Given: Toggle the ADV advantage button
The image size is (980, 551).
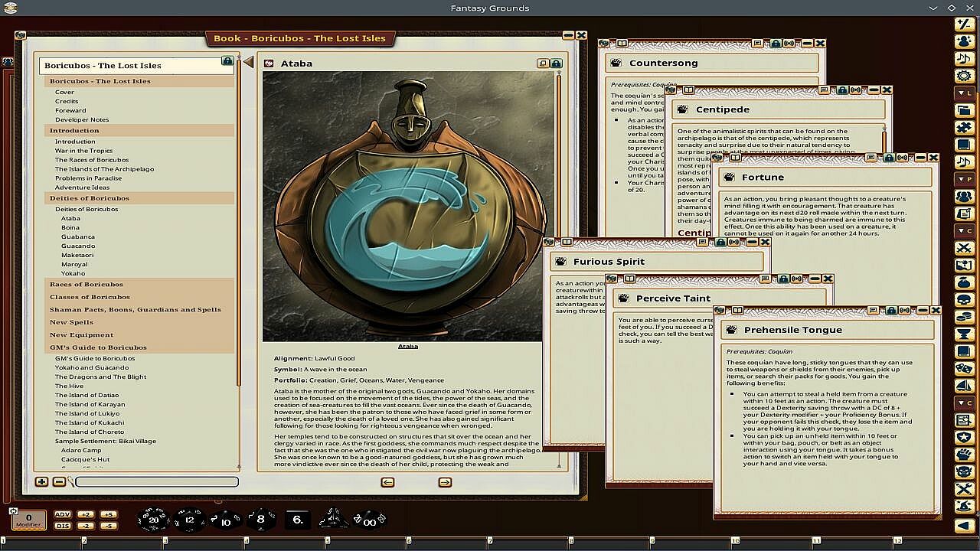Looking at the screenshot, I should [x=63, y=514].
